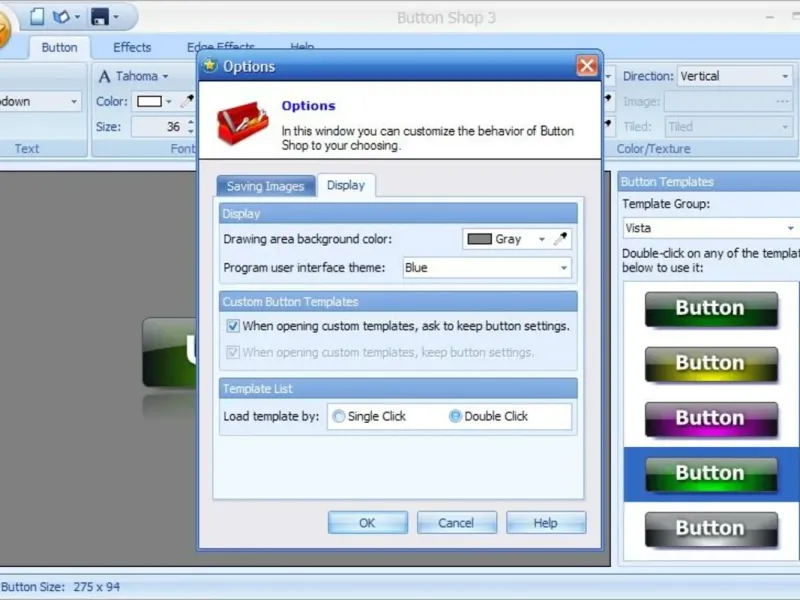Click the save floppy disk icon
800x600 pixels.
(x=99, y=17)
